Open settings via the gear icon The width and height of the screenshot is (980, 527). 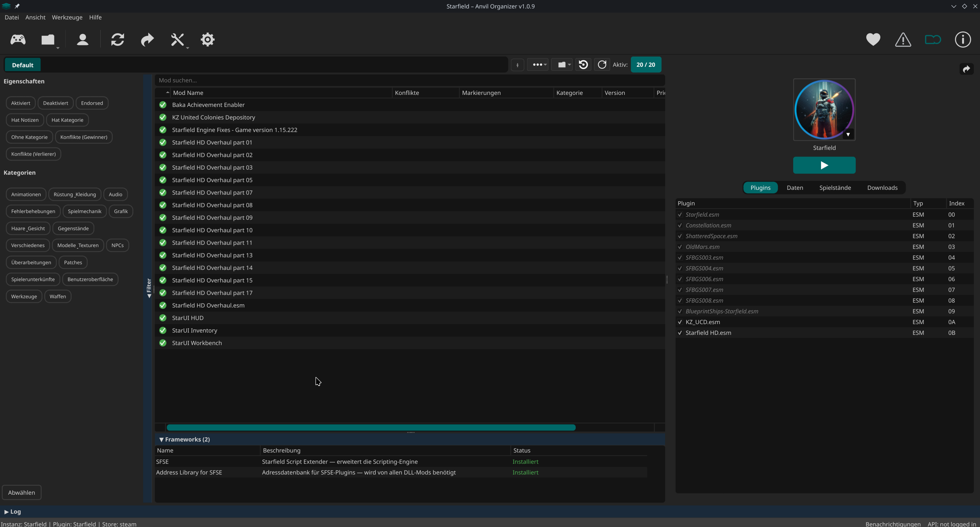[207, 40]
